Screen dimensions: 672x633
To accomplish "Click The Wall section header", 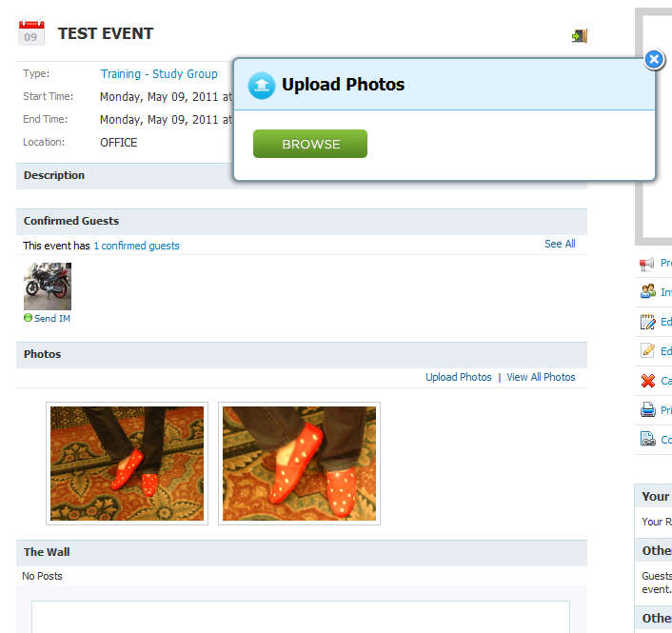I will (x=302, y=552).
